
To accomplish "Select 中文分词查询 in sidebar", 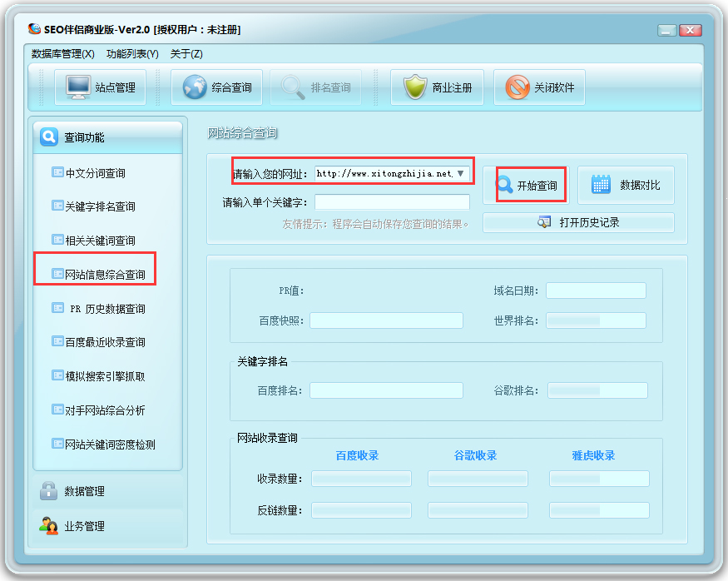I will point(95,173).
